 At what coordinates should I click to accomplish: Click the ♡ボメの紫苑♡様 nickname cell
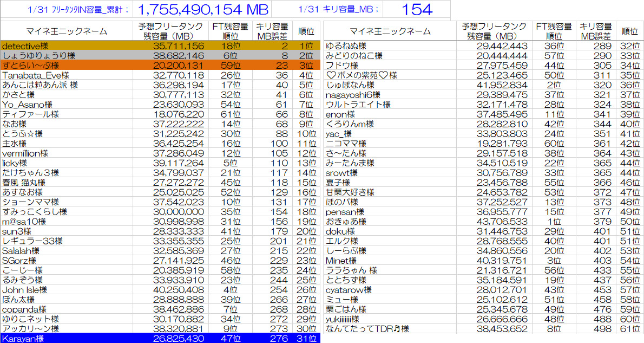(362, 75)
